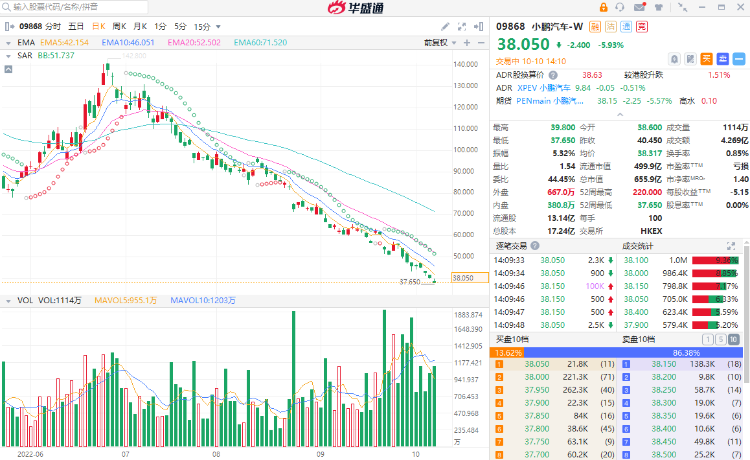This screenshot has height=460, width=750.
Task: Add indicator with plus icon
Action: [467, 43]
